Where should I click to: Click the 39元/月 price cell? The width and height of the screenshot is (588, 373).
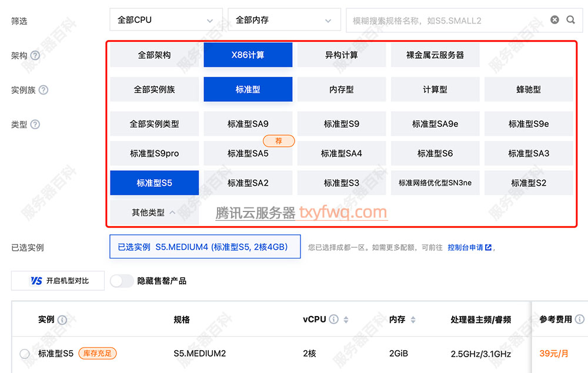coord(553,354)
